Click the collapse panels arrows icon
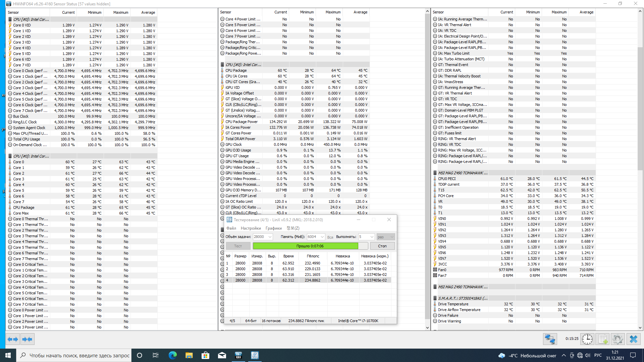This screenshot has height=362, width=644. point(27,339)
